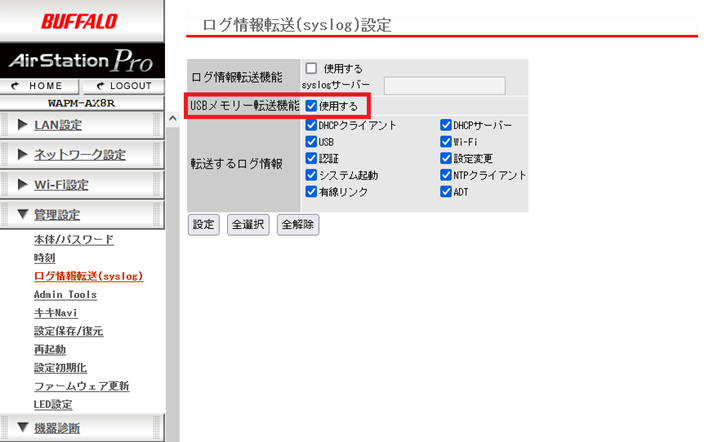The image size is (709, 442).
Task: Click the AirStation Pro banner
Action: [81, 61]
